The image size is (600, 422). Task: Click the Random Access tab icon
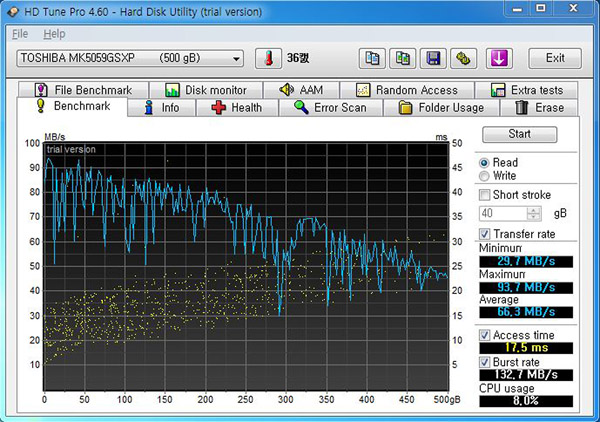tap(363, 90)
